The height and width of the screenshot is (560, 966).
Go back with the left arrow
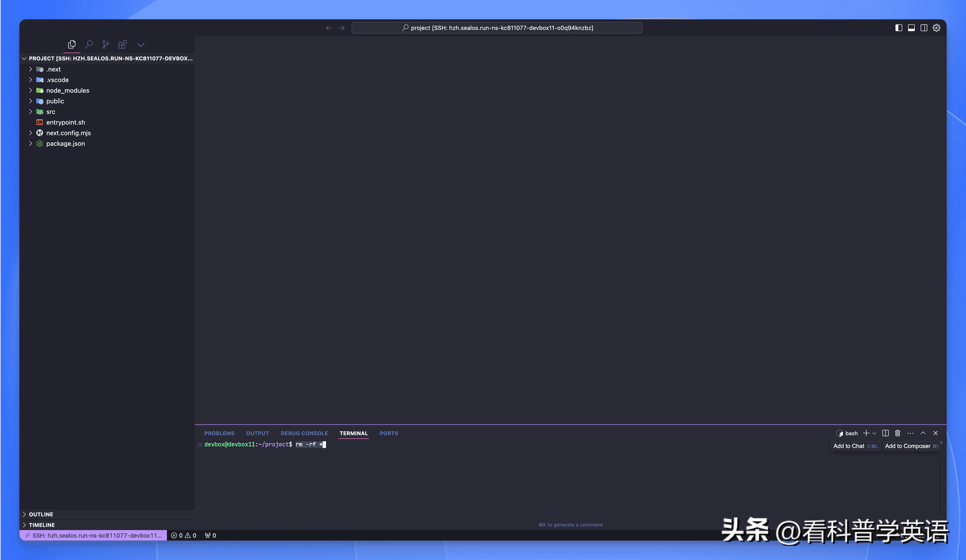pyautogui.click(x=329, y=28)
